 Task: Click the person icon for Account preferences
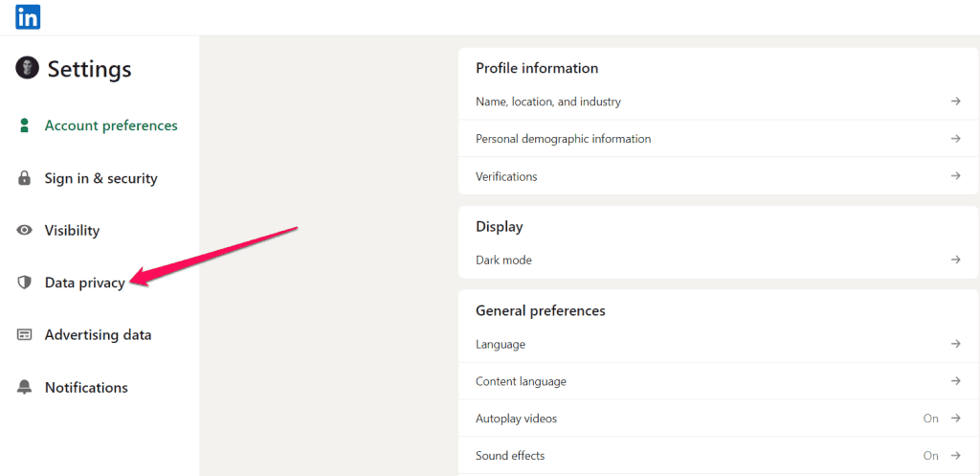tap(24, 125)
